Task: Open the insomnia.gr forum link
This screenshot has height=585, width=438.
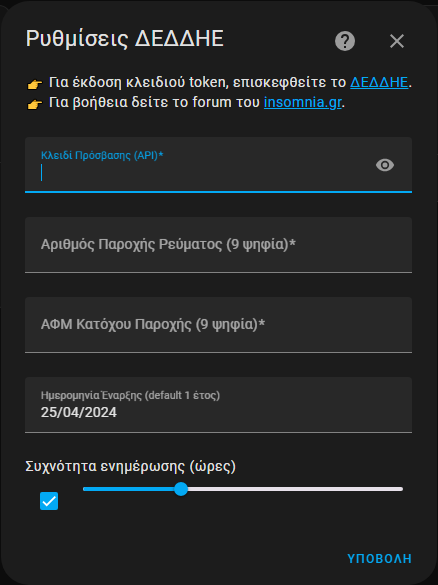Action: pos(303,102)
